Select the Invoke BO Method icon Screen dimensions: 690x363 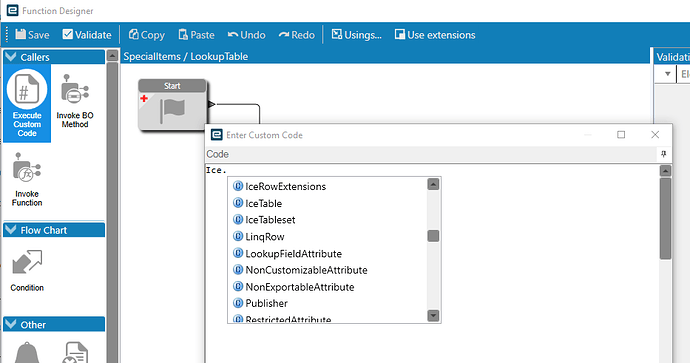pyautogui.click(x=75, y=101)
